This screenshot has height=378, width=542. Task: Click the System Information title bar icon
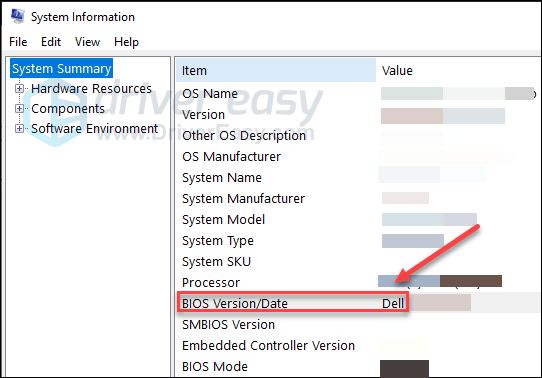[x=17, y=16]
